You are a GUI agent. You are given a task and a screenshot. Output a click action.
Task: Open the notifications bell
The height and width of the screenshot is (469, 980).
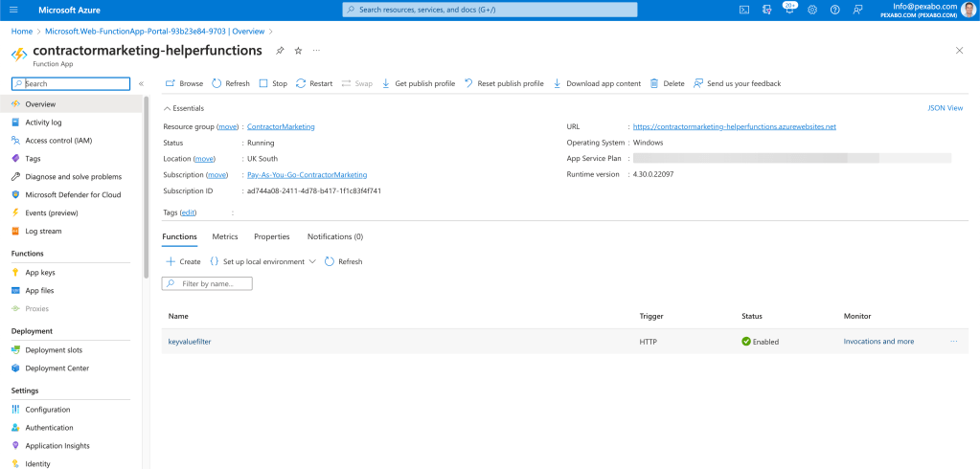pyautogui.click(x=788, y=9)
